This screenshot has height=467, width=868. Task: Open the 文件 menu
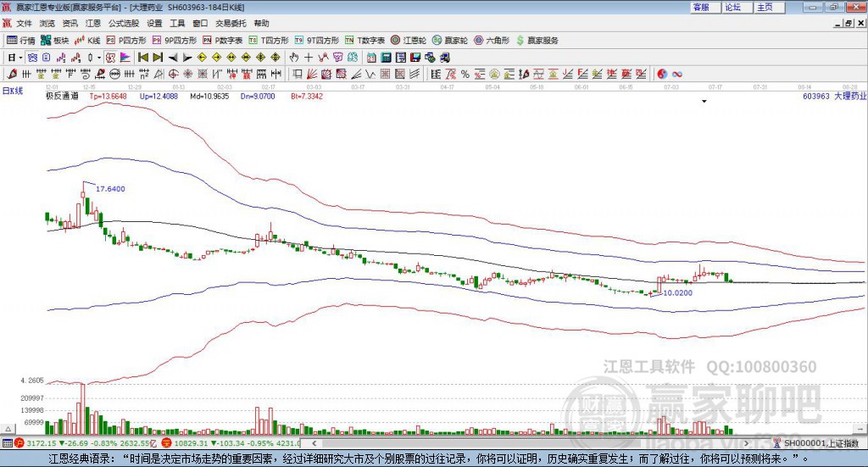coord(24,23)
